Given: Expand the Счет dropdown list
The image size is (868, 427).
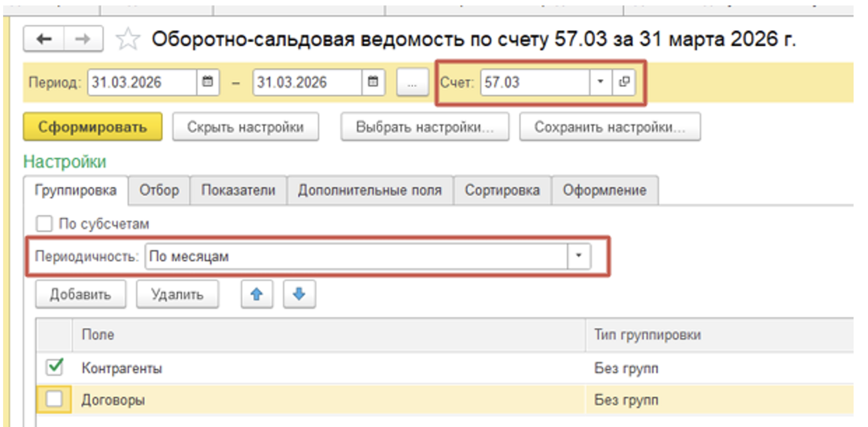Looking at the screenshot, I should (x=600, y=82).
